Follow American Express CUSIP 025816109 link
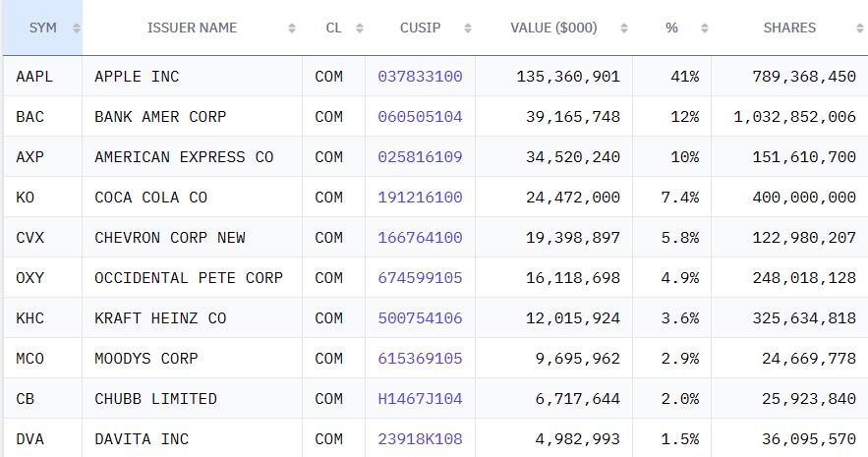Viewport: 868px width, 457px height. (x=420, y=157)
